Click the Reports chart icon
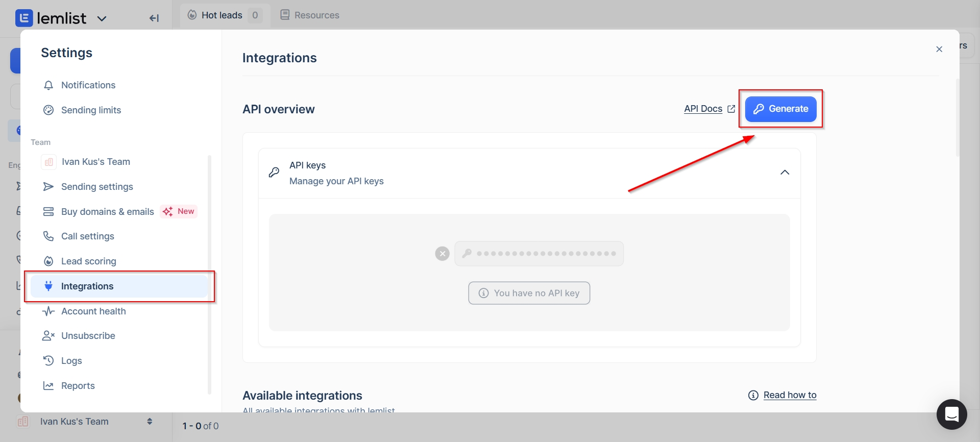Viewport: 980px width, 442px height. [48, 386]
